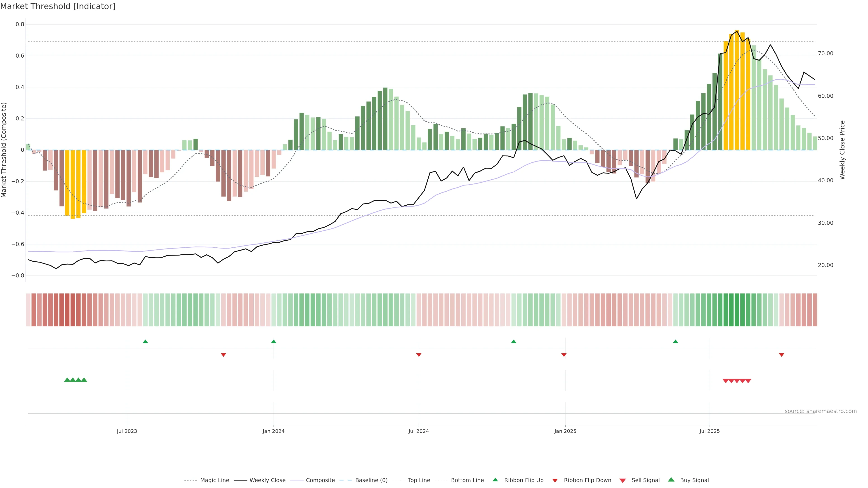This screenshot has height=488, width=868.
Task: Click the Market Threshold [Indicator] chart title
Action: click(x=58, y=6)
